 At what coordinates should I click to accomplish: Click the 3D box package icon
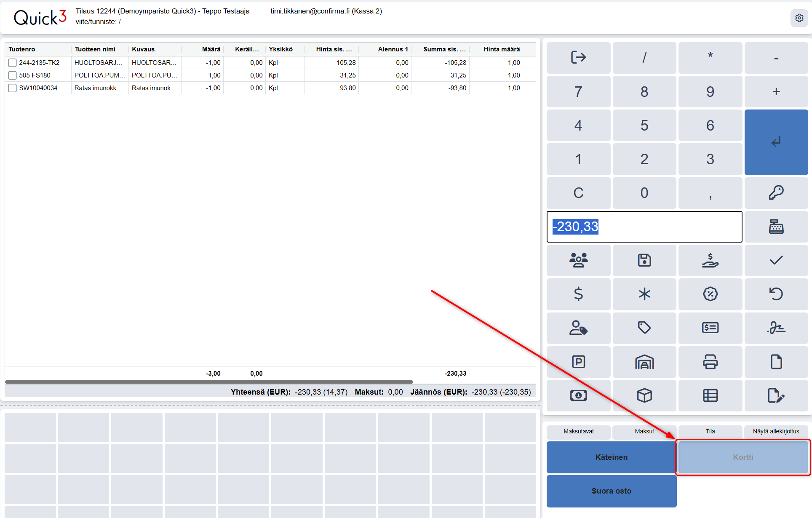point(644,395)
